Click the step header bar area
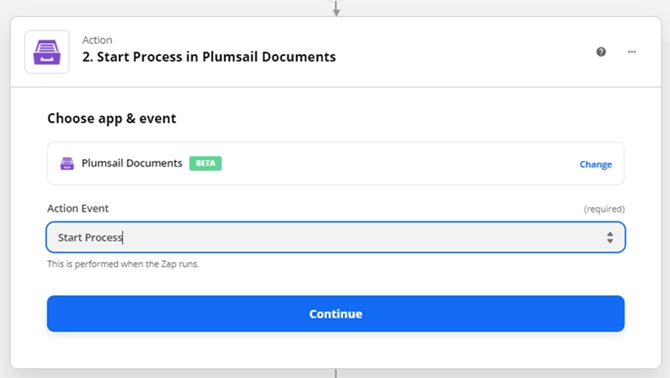The width and height of the screenshot is (670, 378). pos(335,52)
